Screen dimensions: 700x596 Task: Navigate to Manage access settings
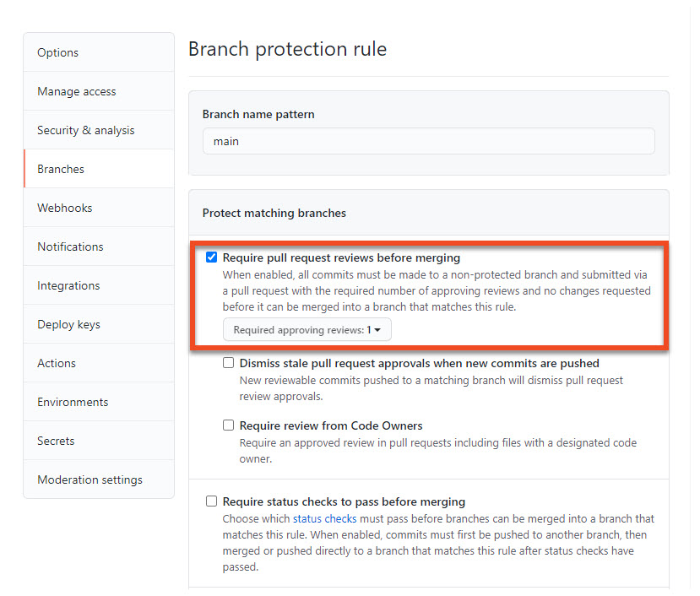click(76, 91)
